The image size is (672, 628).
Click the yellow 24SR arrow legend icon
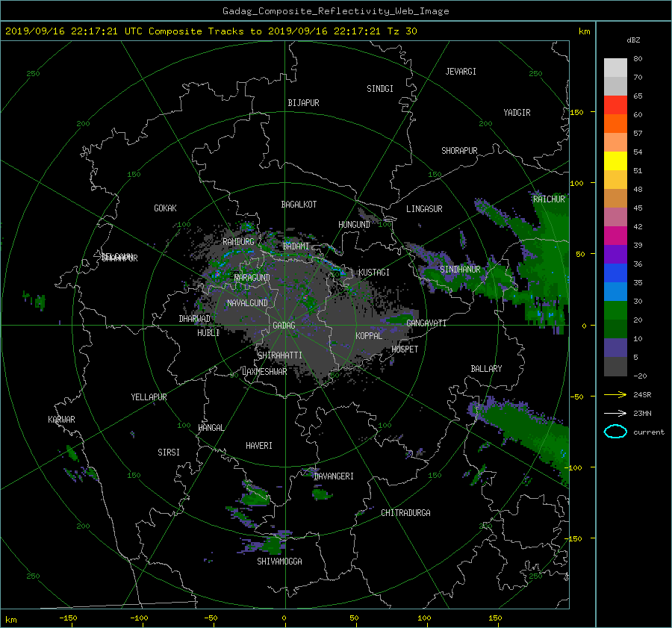pyautogui.click(x=615, y=395)
